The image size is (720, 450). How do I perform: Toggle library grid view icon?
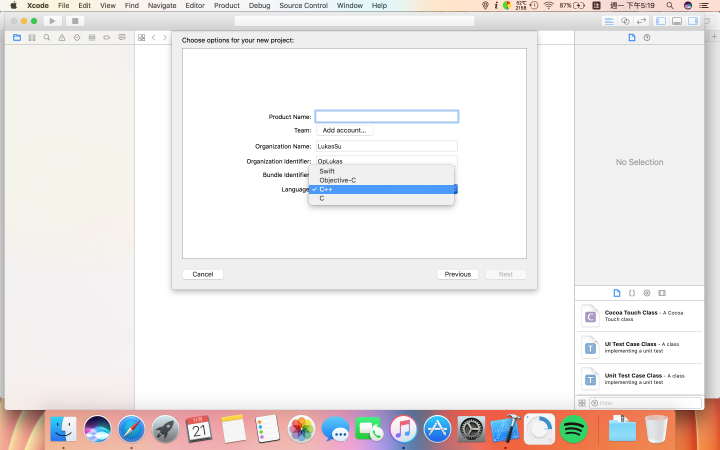pyautogui.click(x=582, y=403)
